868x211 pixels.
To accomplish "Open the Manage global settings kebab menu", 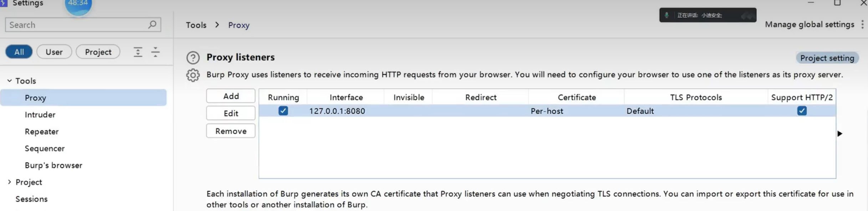I will point(862,24).
